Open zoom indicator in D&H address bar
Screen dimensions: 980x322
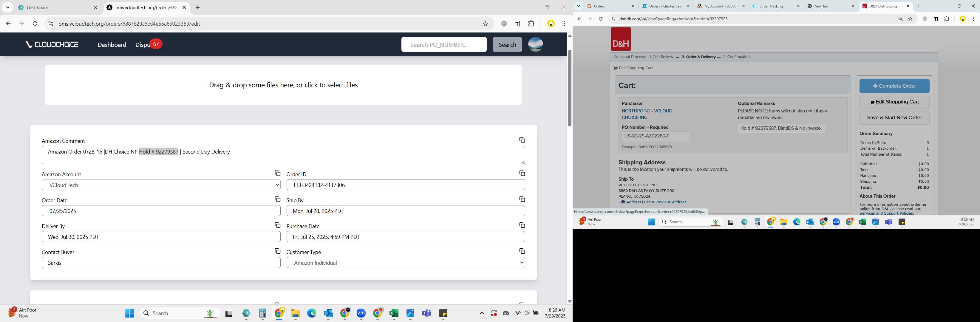pyautogui.click(x=900, y=18)
